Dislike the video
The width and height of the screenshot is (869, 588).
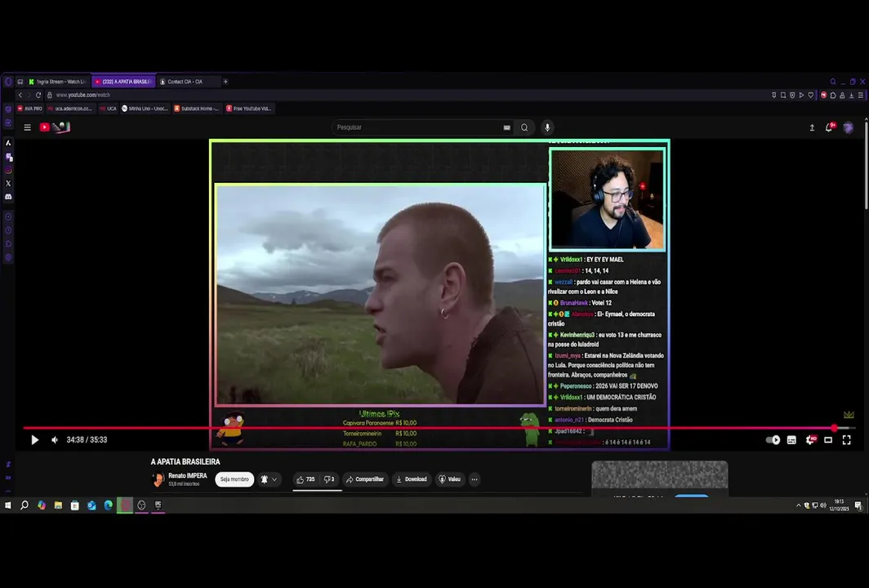pos(328,479)
